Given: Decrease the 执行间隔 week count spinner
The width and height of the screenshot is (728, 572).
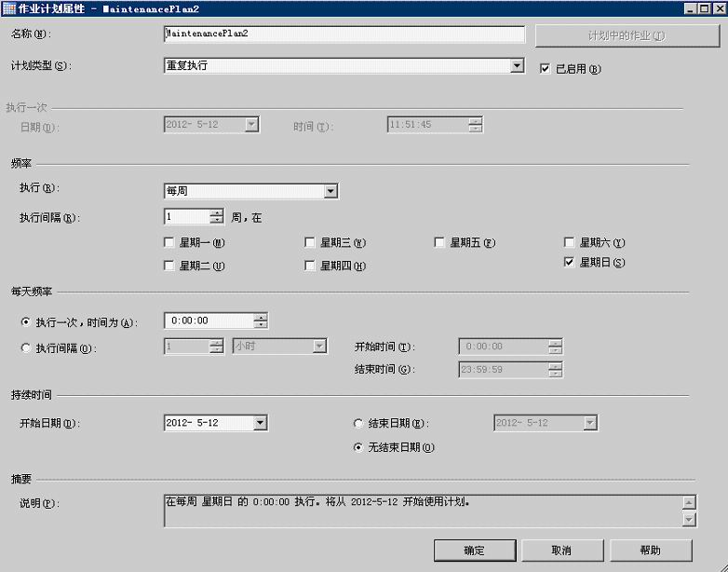Looking at the screenshot, I should coord(217,221).
